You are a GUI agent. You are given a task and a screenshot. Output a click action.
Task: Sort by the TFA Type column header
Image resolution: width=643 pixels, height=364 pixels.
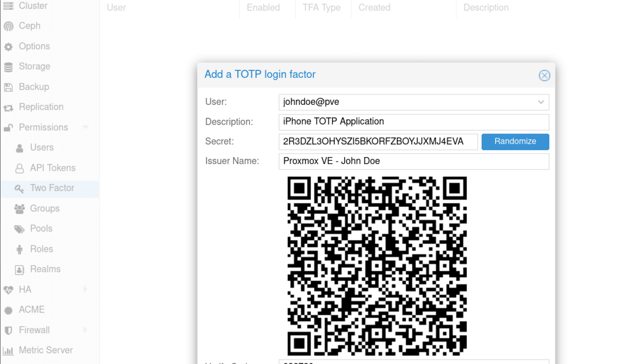click(321, 8)
